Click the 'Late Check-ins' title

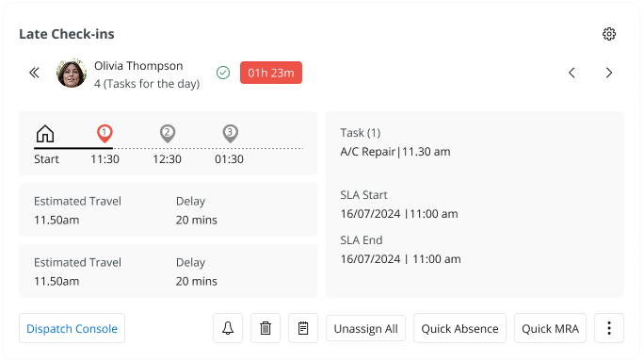(67, 34)
